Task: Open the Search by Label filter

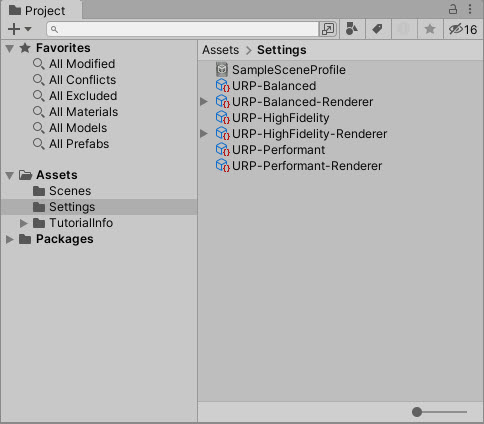Action: tap(377, 29)
